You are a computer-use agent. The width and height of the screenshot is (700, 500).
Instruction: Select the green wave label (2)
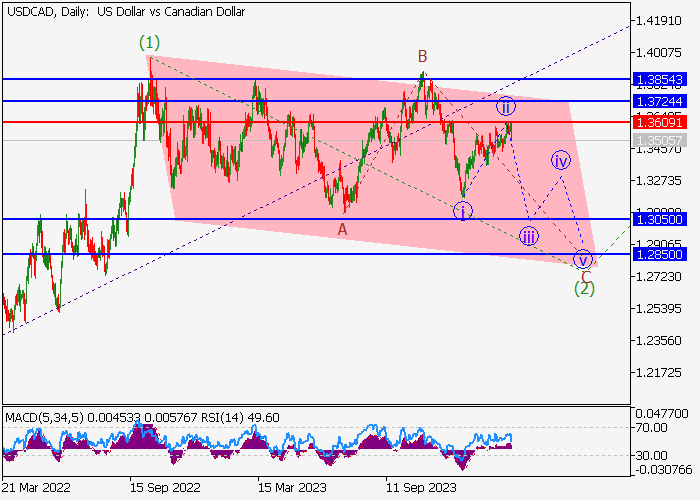(x=584, y=289)
